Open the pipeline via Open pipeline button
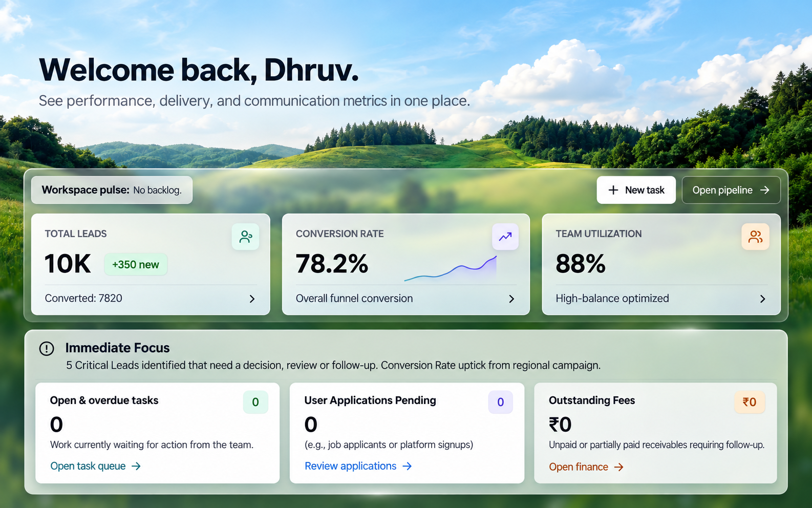812x508 pixels. pyautogui.click(x=731, y=190)
